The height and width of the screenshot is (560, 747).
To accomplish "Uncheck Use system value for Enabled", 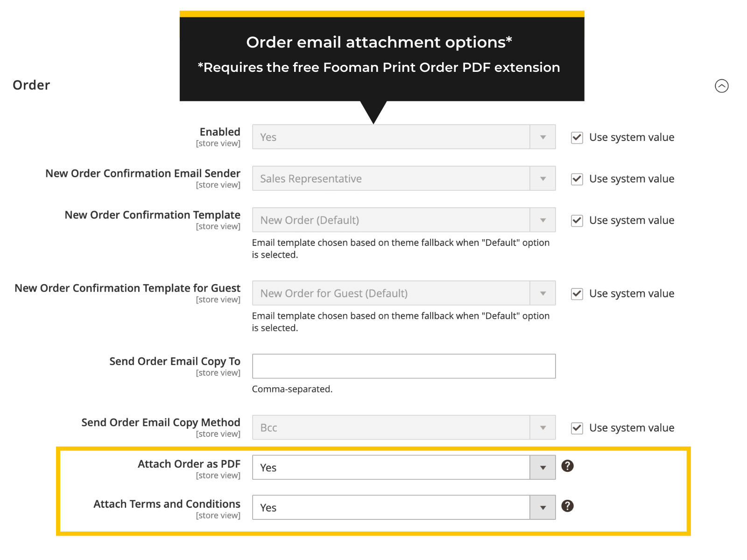I will [577, 137].
